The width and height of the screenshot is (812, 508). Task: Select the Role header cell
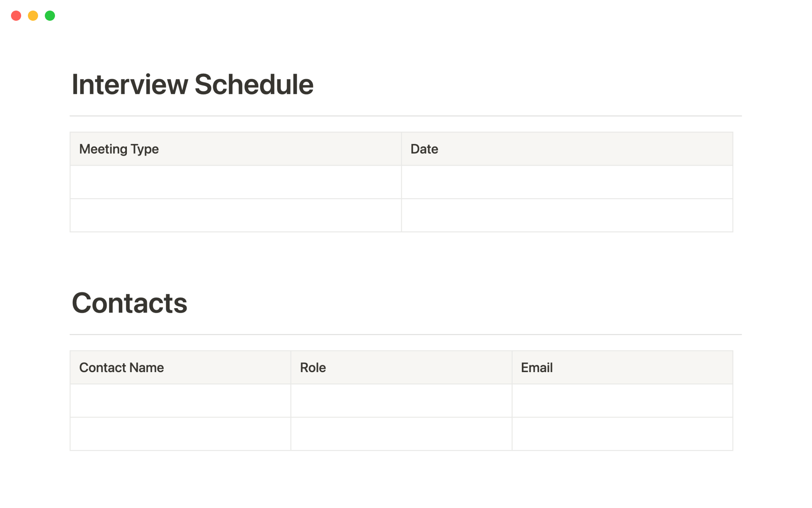(401, 367)
